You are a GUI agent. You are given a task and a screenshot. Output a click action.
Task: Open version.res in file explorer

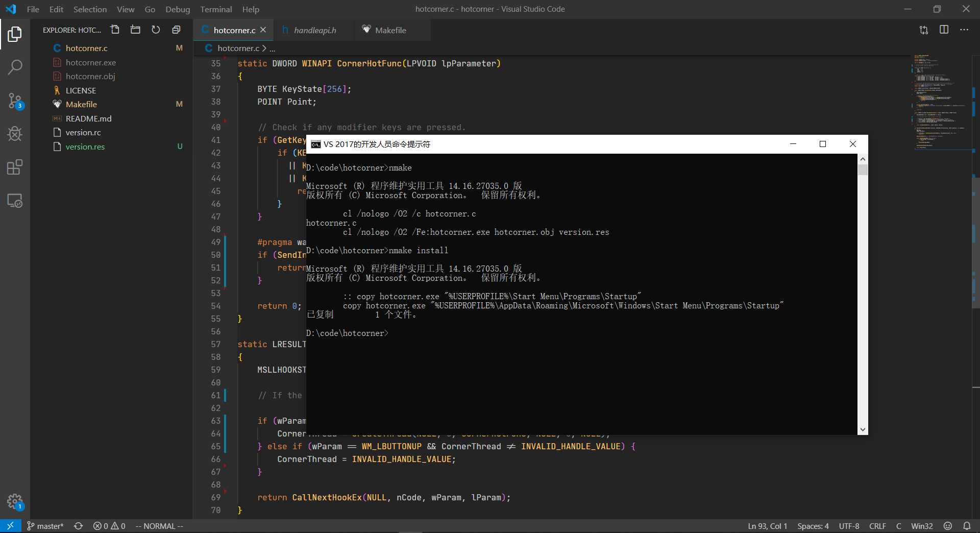click(x=111, y=147)
